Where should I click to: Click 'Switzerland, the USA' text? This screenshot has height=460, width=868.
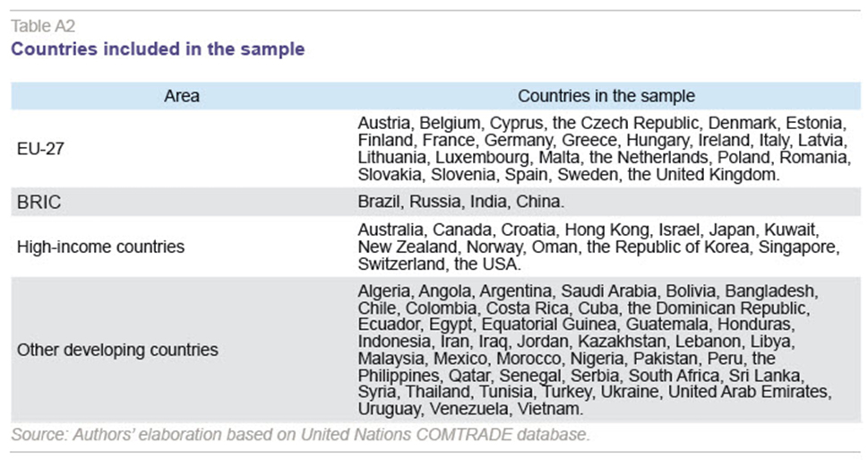click(440, 264)
